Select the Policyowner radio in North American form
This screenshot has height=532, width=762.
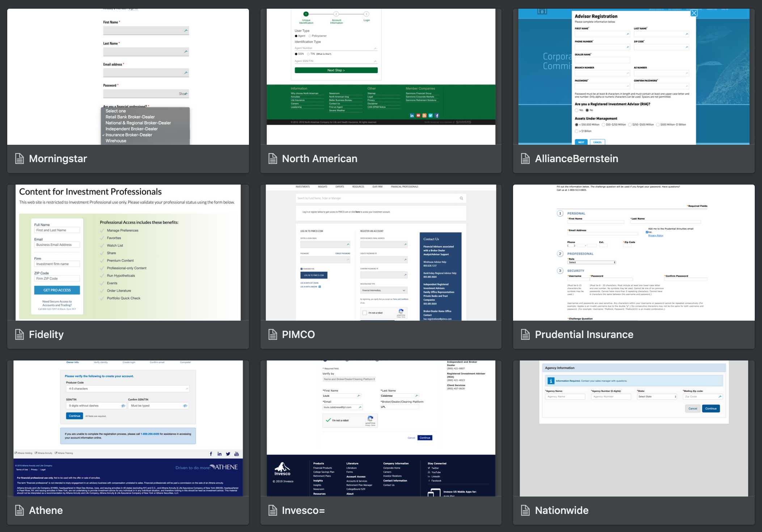310,36
